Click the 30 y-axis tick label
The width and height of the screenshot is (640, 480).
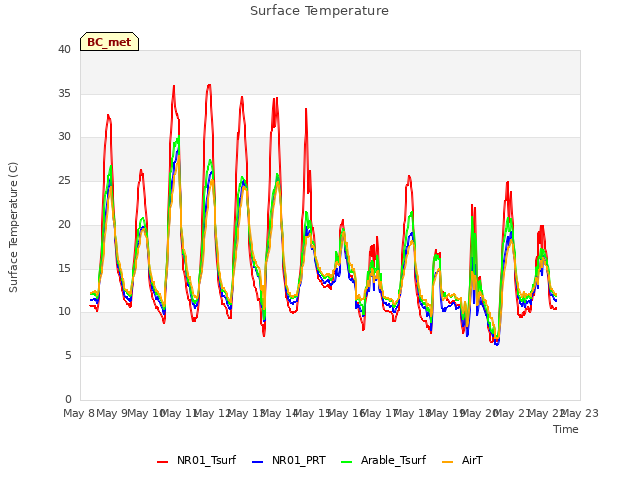tap(64, 137)
